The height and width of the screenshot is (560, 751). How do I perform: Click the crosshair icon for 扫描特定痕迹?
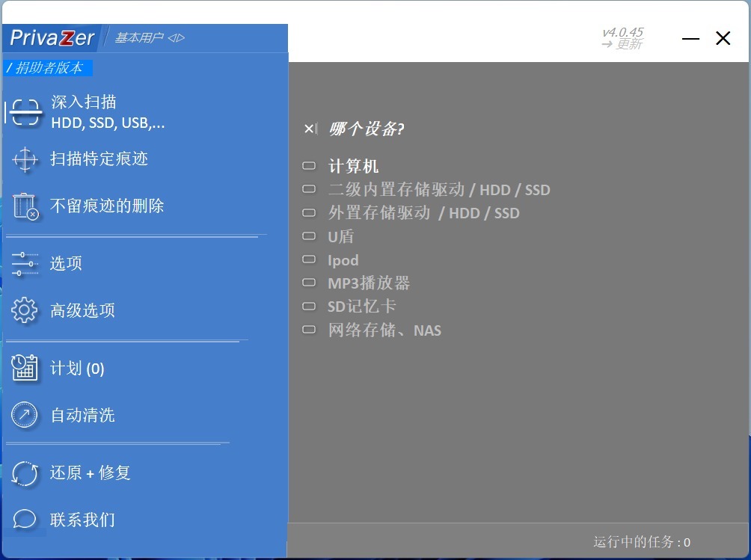25,159
